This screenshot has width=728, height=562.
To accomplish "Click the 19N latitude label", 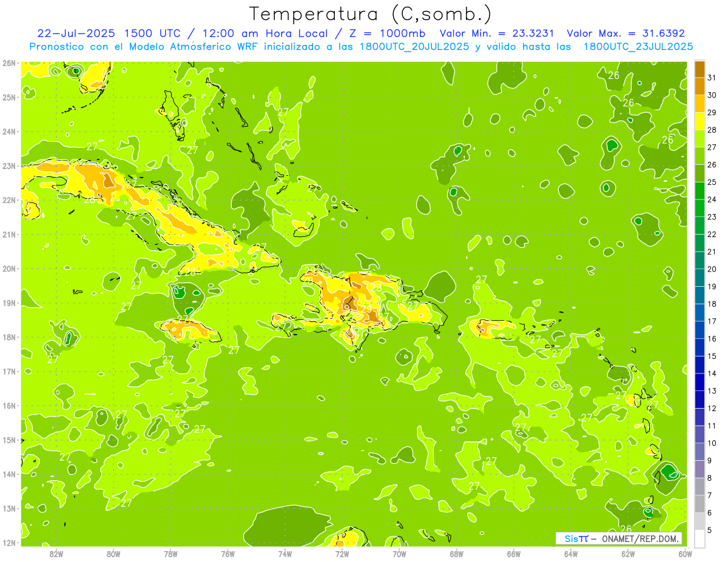I will point(8,303).
